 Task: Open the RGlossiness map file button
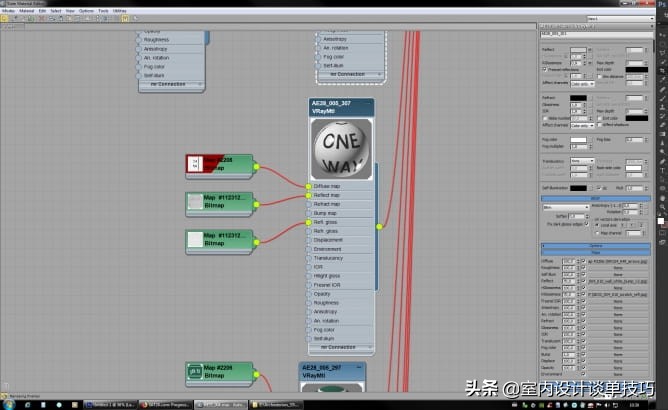(618, 295)
